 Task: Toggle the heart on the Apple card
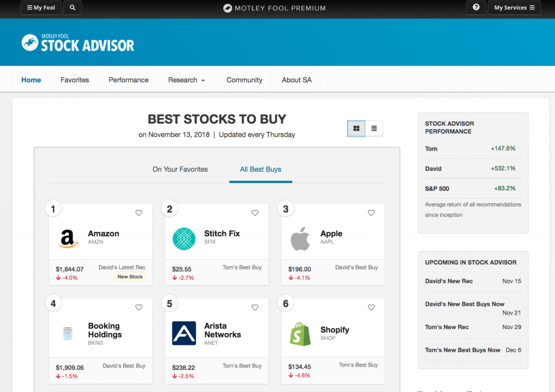pyautogui.click(x=371, y=213)
